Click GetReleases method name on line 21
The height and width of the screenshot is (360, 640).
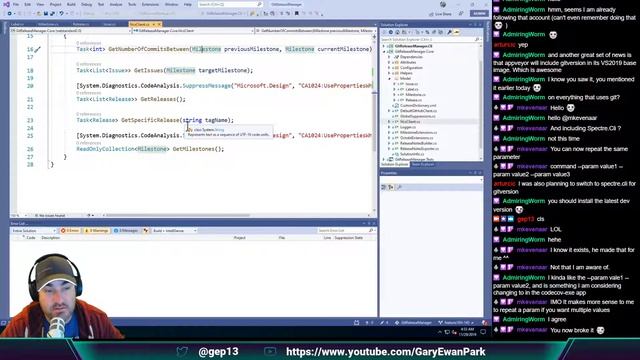tap(158, 99)
